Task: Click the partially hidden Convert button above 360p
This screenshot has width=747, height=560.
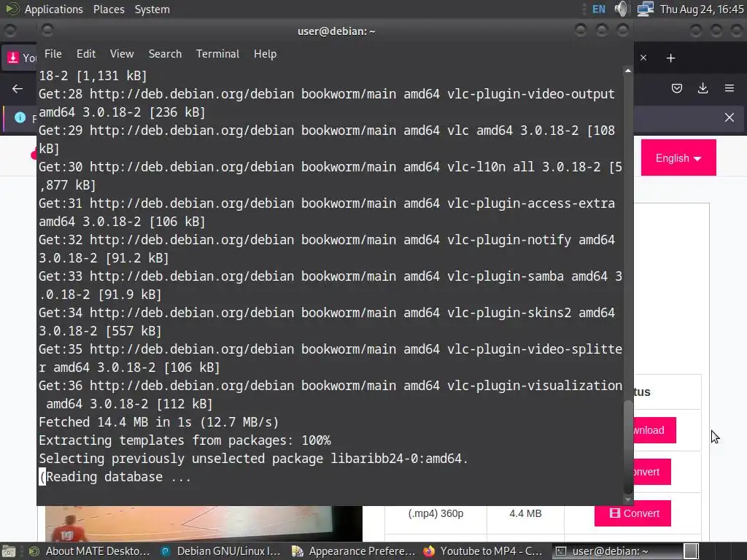Action: [x=652, y=472]
